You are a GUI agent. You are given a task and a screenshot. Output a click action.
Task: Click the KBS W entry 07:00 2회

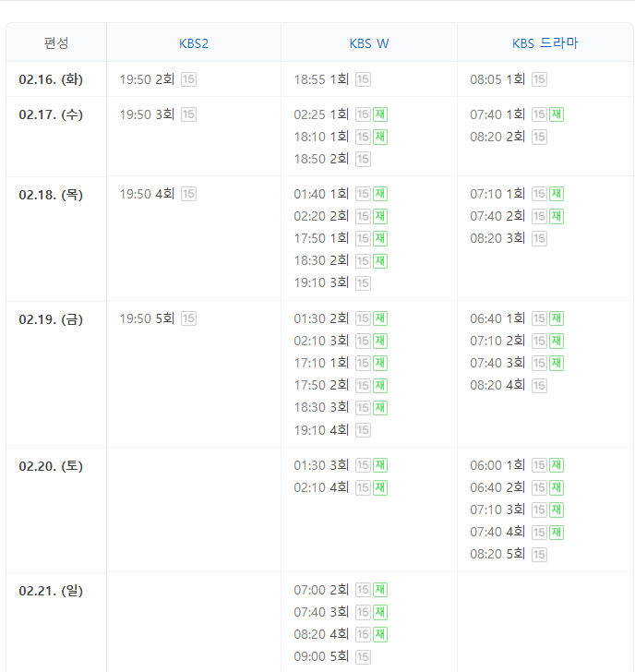point(321,590)
